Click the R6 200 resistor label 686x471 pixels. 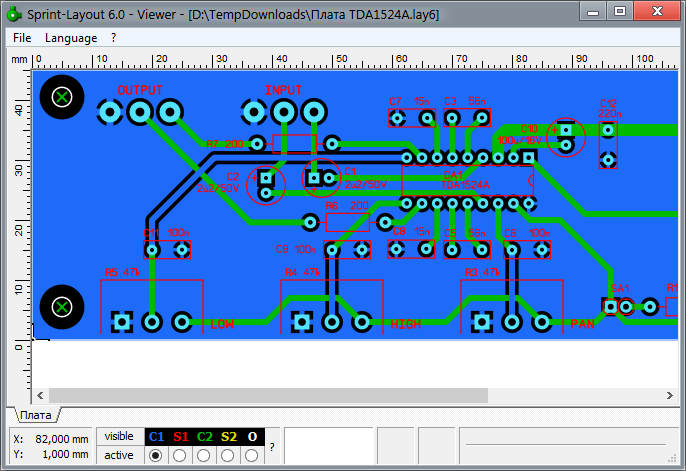point(347,206)
